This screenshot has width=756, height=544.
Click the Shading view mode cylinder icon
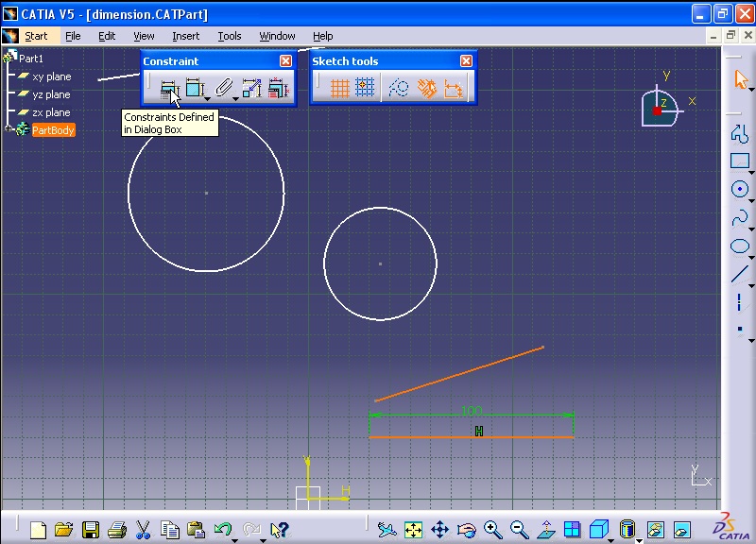click(627, 529)
